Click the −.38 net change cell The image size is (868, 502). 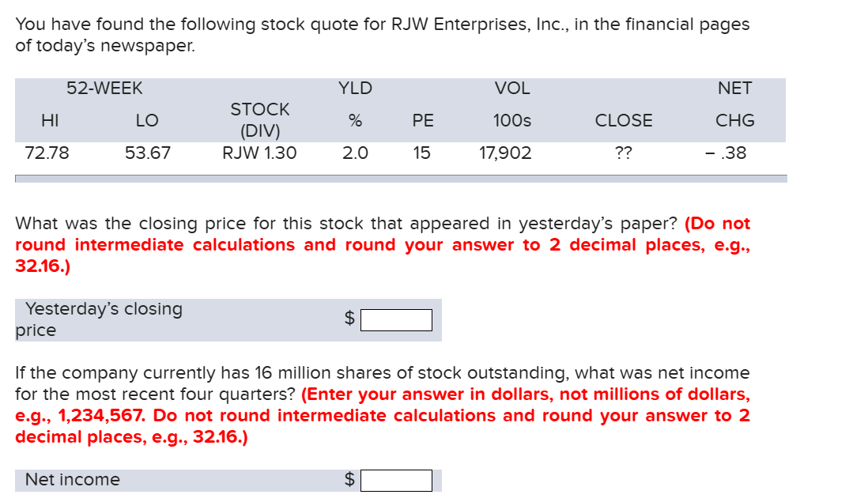[x=731, y=153]
